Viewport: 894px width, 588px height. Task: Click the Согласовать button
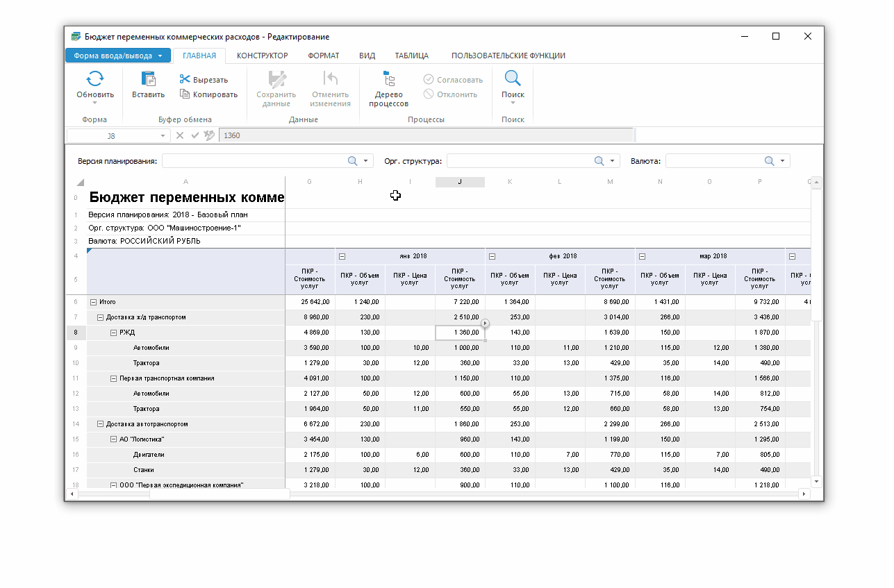pyautogui.click(x=453, y=80)
